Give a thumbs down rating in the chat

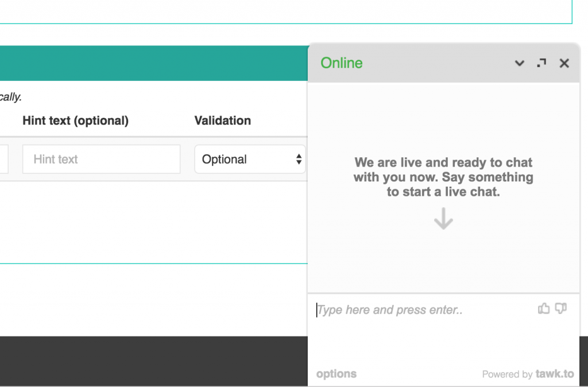pyautogui.click(x=561, y=308)
